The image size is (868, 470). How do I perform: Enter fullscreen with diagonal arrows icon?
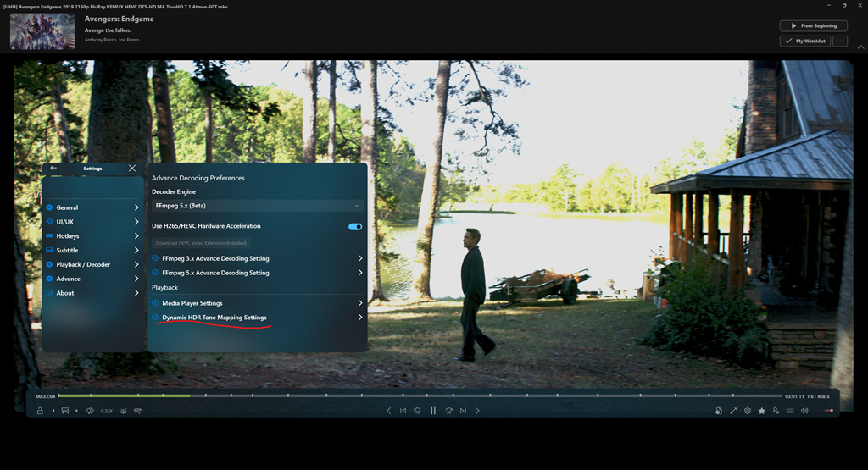click(733, 411)
